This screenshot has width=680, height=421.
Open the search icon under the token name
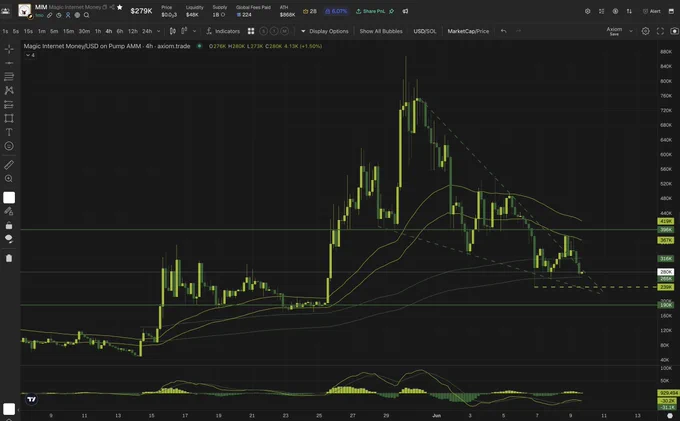[86, 15]
